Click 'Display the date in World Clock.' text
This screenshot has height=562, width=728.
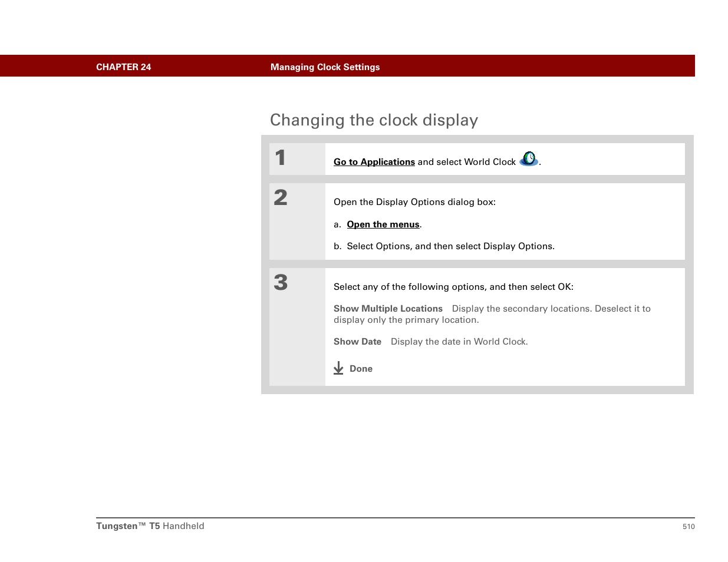click(459, 342)
